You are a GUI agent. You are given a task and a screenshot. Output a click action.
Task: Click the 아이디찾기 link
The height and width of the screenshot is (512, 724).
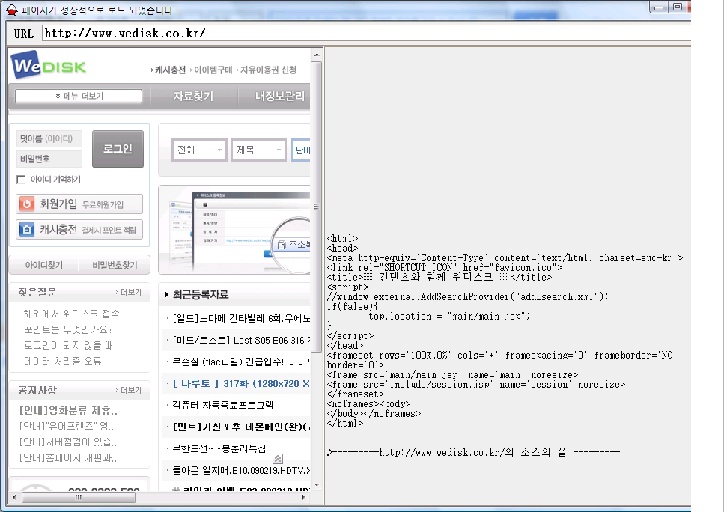[44, 265]
